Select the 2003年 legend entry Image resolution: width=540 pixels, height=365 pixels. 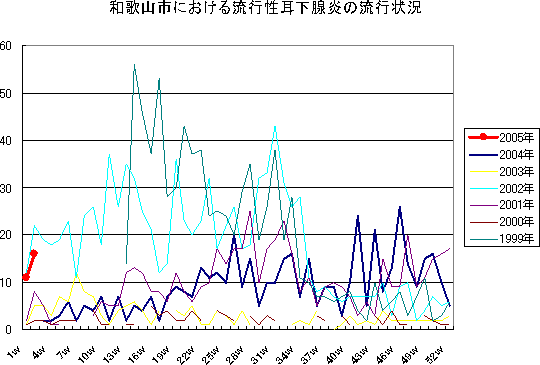(501, 171)
